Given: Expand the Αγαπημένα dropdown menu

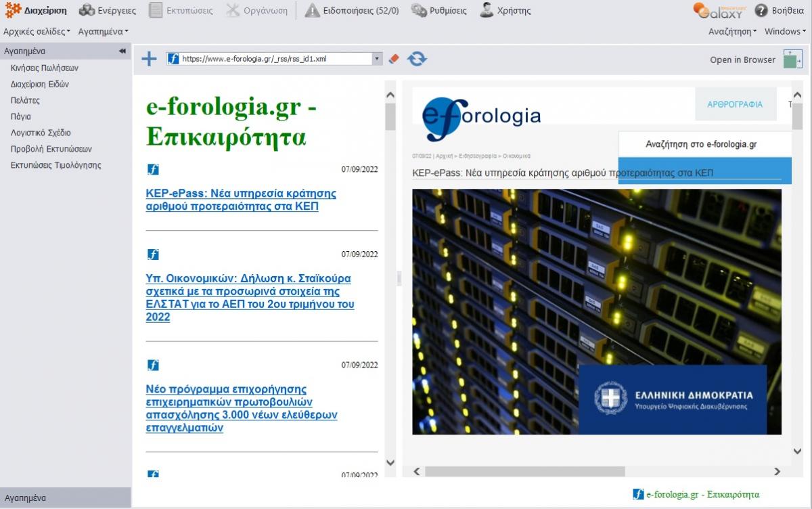Looking at the screenshot, I should coord(103,31).
